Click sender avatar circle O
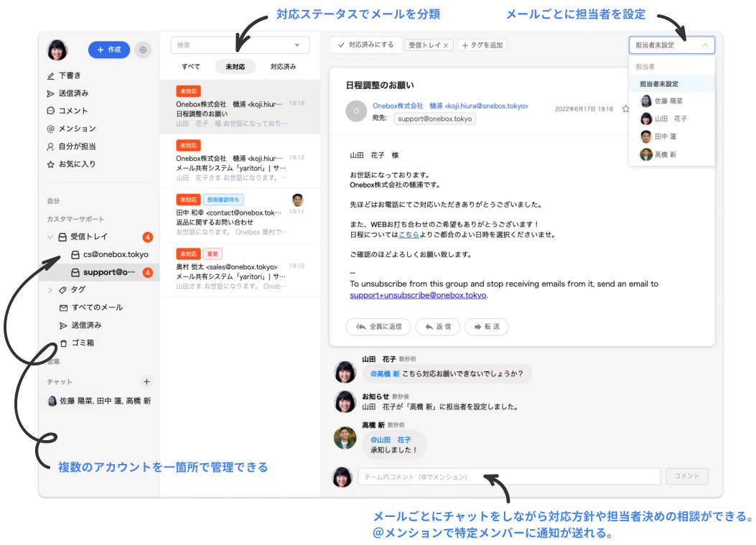 click(x=356, y=111)
